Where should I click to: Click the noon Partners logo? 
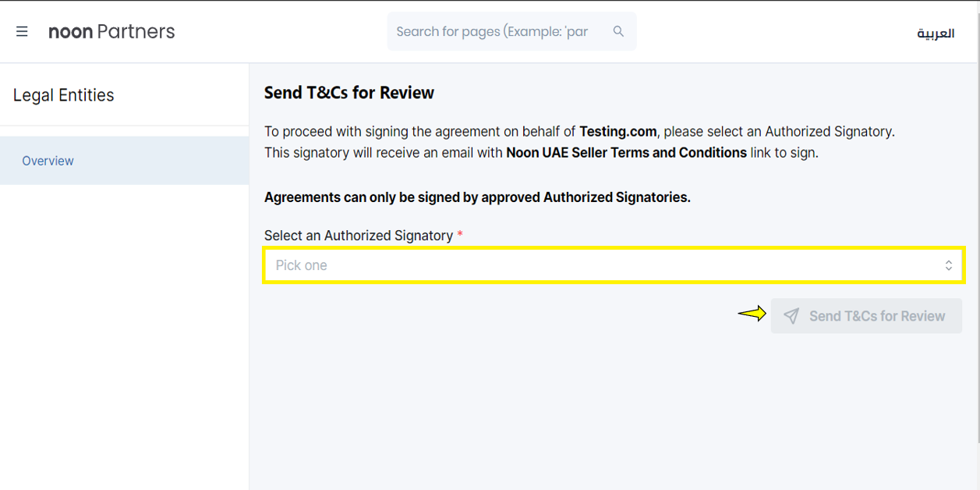111,32
